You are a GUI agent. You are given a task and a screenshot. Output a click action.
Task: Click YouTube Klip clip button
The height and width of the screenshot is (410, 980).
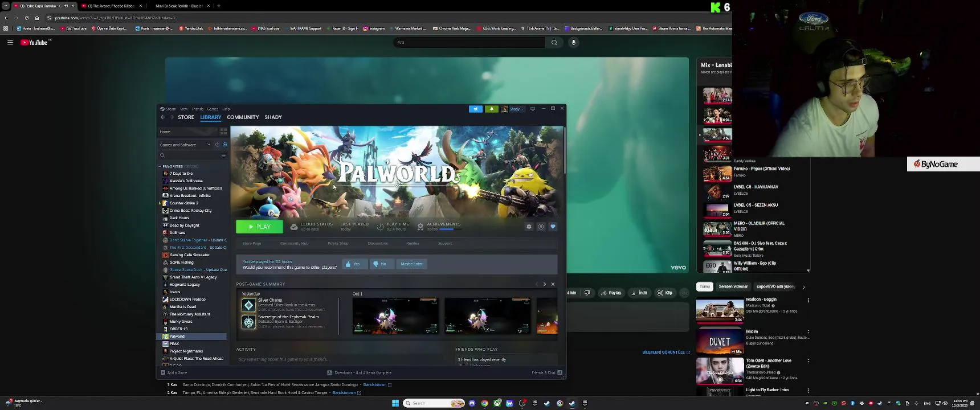(664, 293)
